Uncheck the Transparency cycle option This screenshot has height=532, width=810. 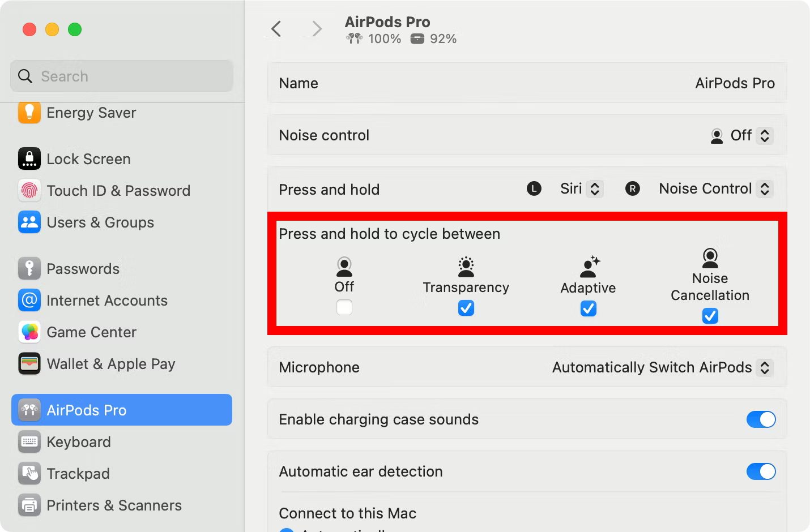click(466, 308)
